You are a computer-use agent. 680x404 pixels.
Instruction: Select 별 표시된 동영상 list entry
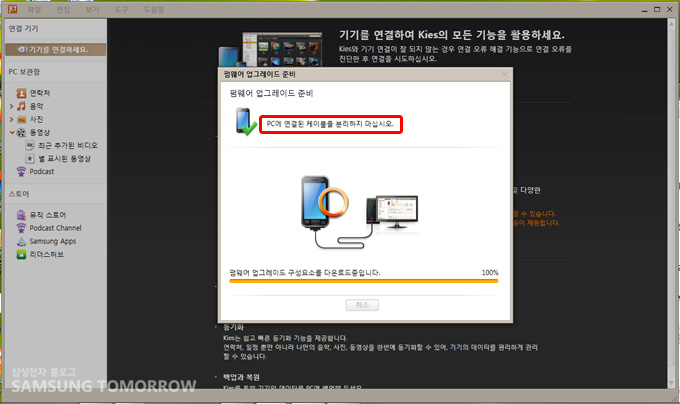[64, 159]
